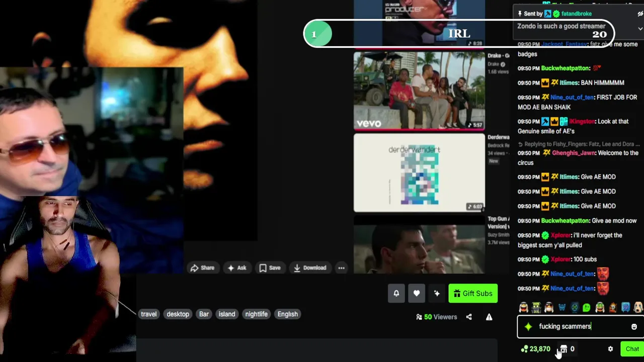644x362 pixels.
Task: Select the English language tag
Action: click(x=288, y=314)
